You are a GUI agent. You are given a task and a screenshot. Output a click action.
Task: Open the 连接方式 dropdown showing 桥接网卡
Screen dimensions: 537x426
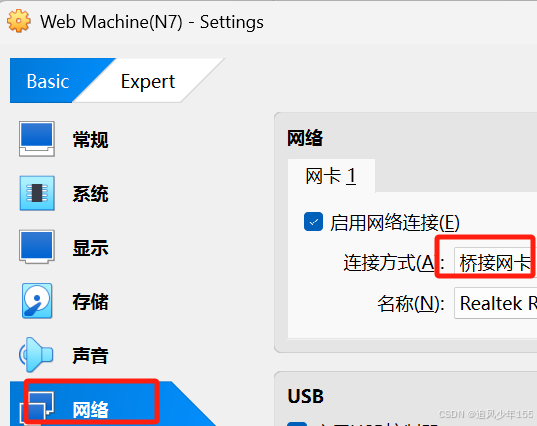pyautogui.click(x=495, y=263)
